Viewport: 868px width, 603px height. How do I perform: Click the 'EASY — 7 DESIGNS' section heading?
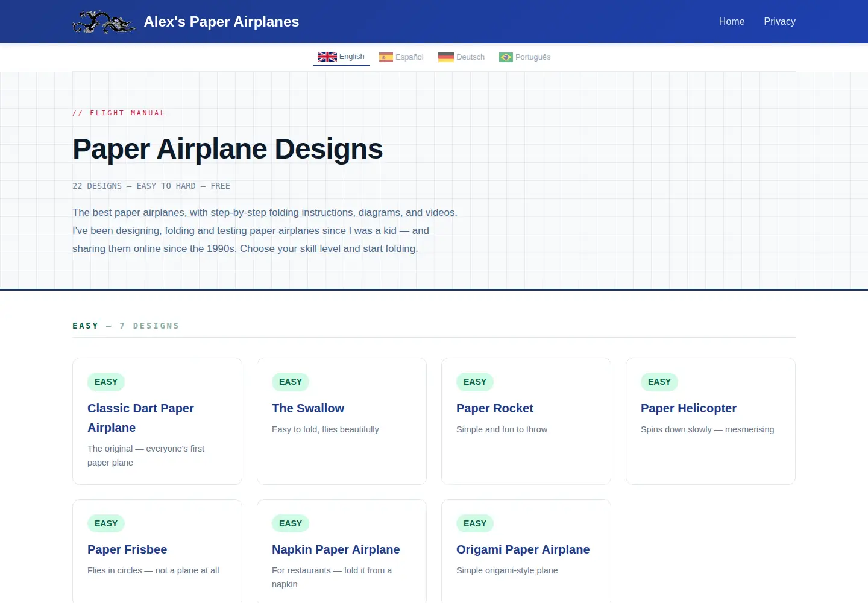click(126, 326)
